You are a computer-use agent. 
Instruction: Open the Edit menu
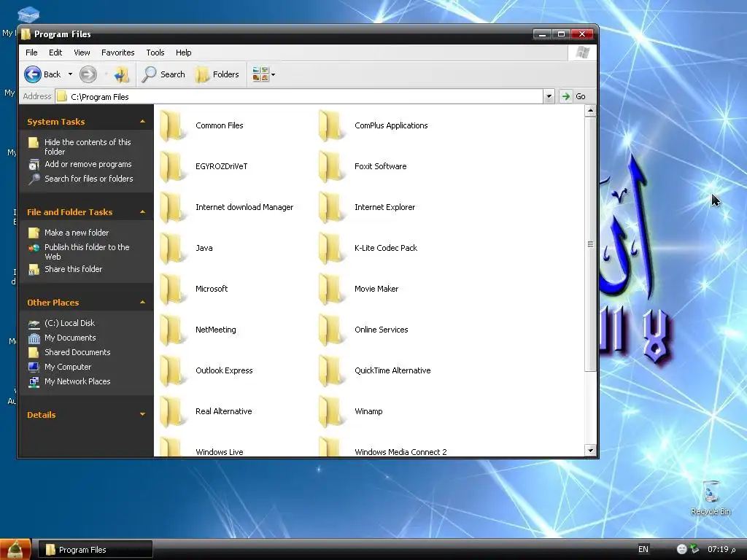[x=55, y=52]
